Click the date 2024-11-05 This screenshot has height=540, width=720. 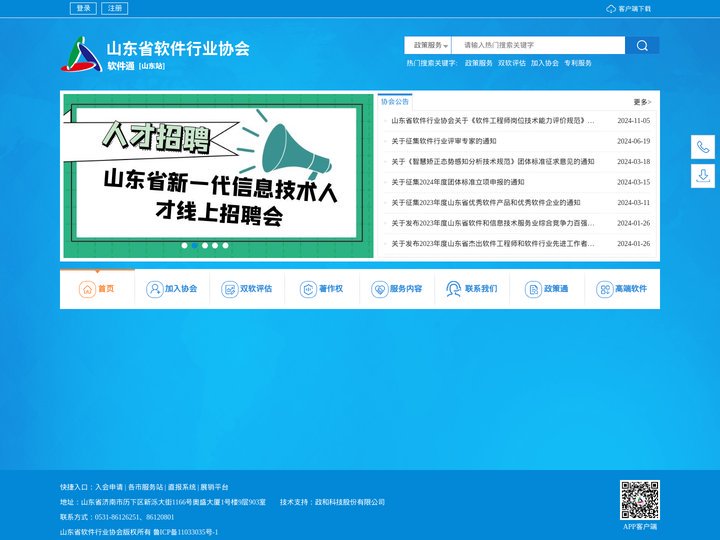(634, 121)
